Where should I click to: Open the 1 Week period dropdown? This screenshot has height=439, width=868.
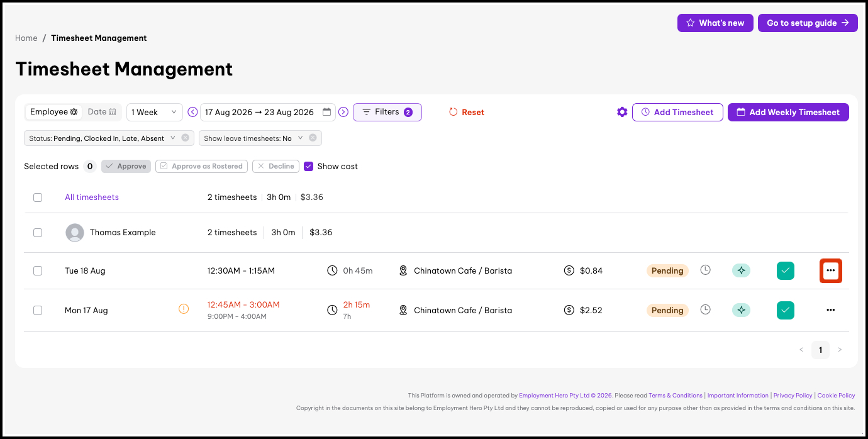pyautogui.click(x=155, y=112)
